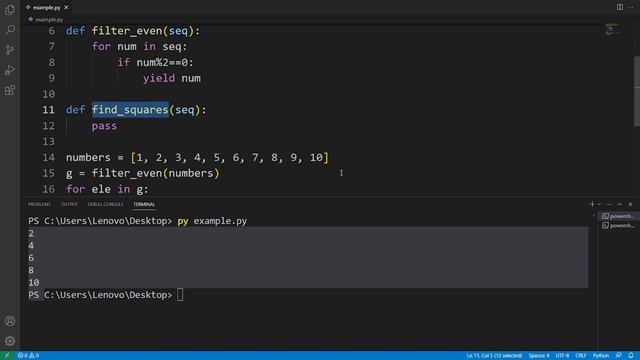
Task: Click the terminal output line 2
Action: point(31,233)
